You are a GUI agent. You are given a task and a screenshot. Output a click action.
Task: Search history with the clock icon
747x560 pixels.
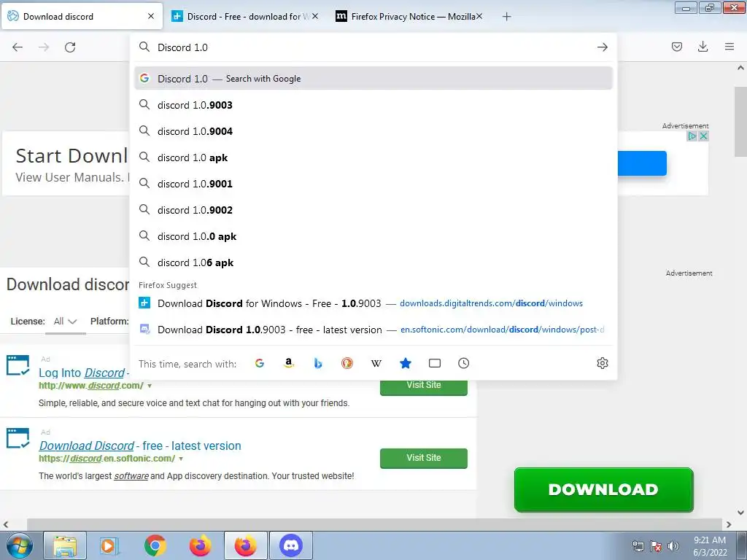(x=463, y=363)
